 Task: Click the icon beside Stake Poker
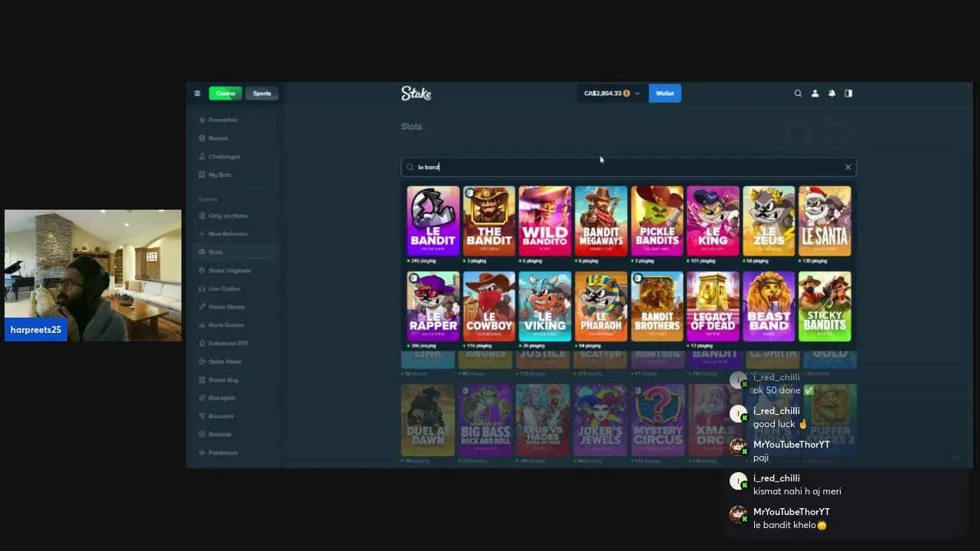point(201,361)
